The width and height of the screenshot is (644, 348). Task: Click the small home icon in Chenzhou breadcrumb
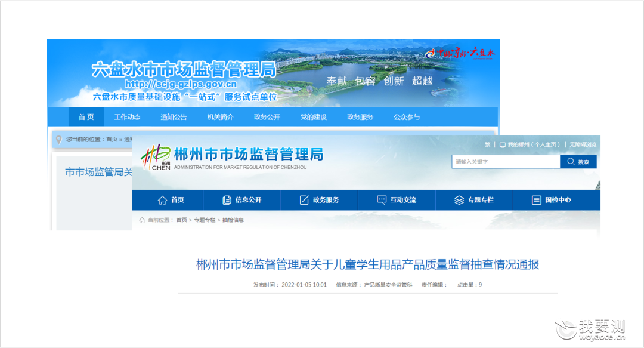coord(142,220)
